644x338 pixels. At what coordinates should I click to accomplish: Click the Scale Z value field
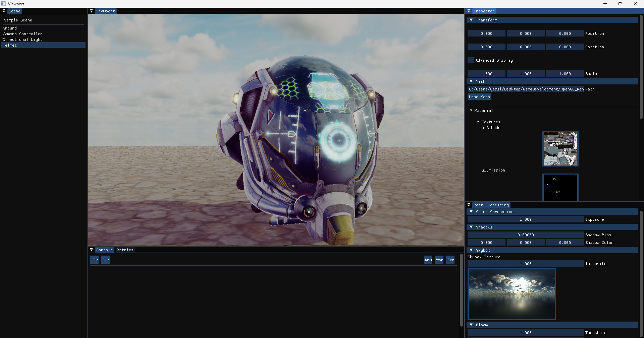(x=565, y=74)
